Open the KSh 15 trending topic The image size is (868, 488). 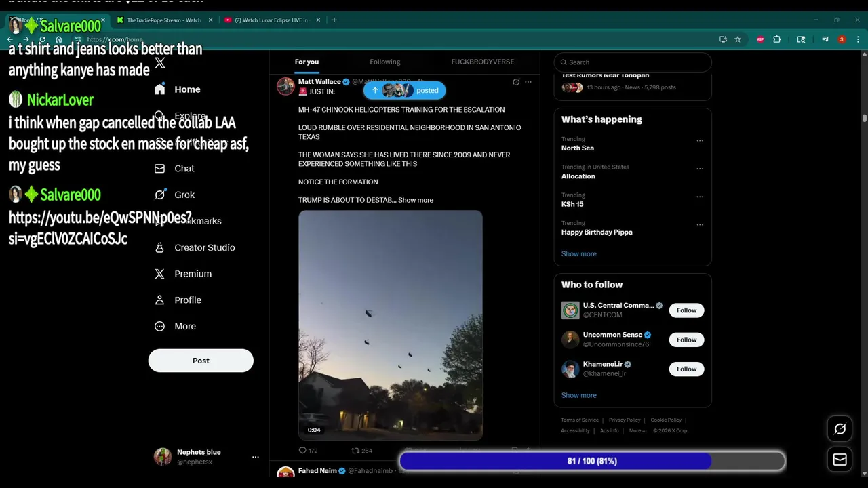click(x=572, y=204)
